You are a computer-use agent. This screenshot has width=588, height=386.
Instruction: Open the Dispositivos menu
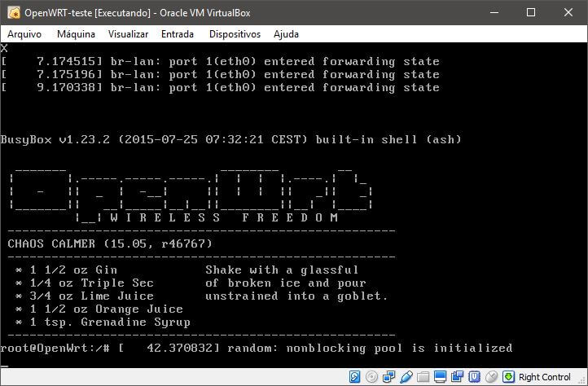[235, 34]
